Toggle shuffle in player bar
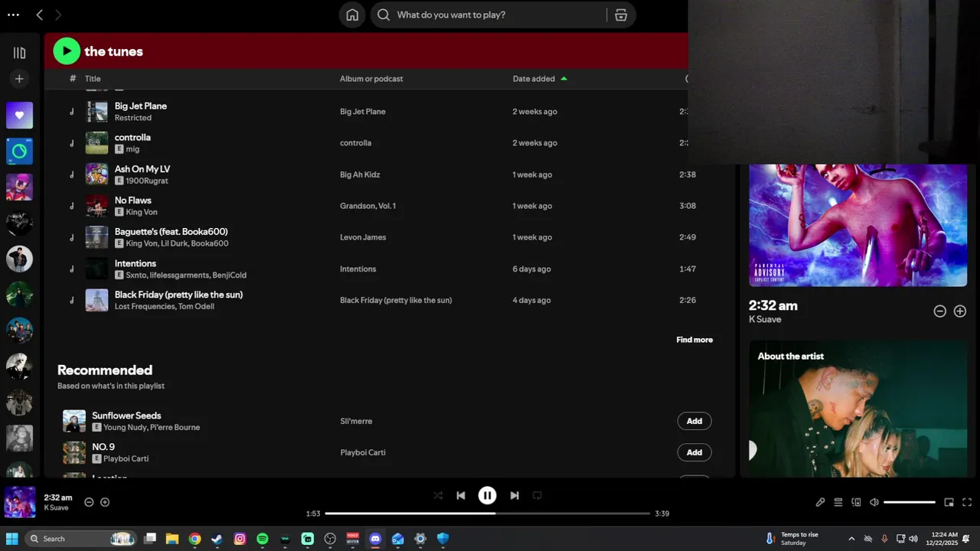The width and height of the screenshot is (980, 551). pos(438,495)
